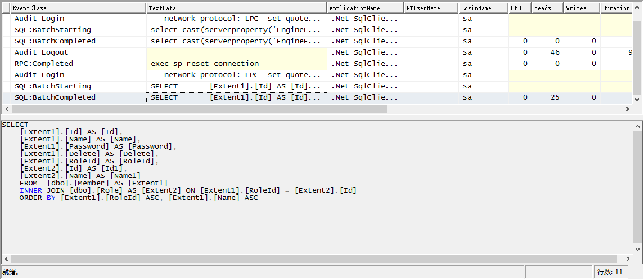Click the row count status '行数: 11'
This screenshot has height=280, width=644.
(610, 272)
